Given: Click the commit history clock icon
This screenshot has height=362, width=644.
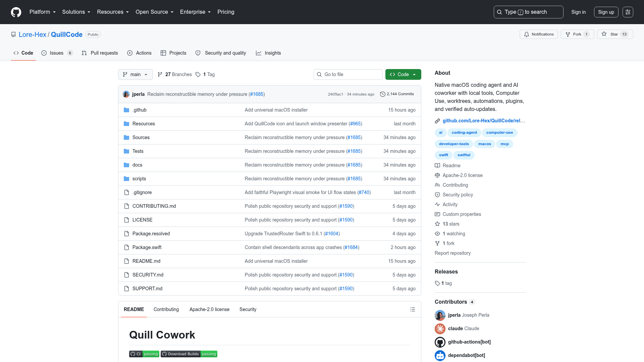Looking at the screenshot, I should [382, 94].
